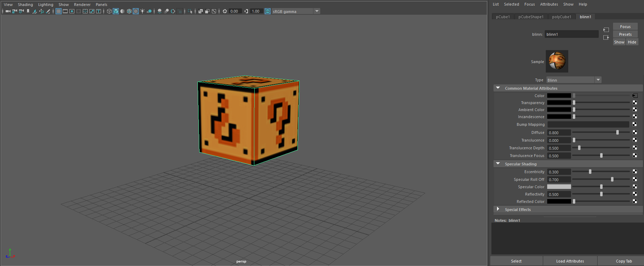Viewport: 644px width, 266px height.
Task: Open the sRGB gamma view transform dropdown
Action: (x=317, y=11)
